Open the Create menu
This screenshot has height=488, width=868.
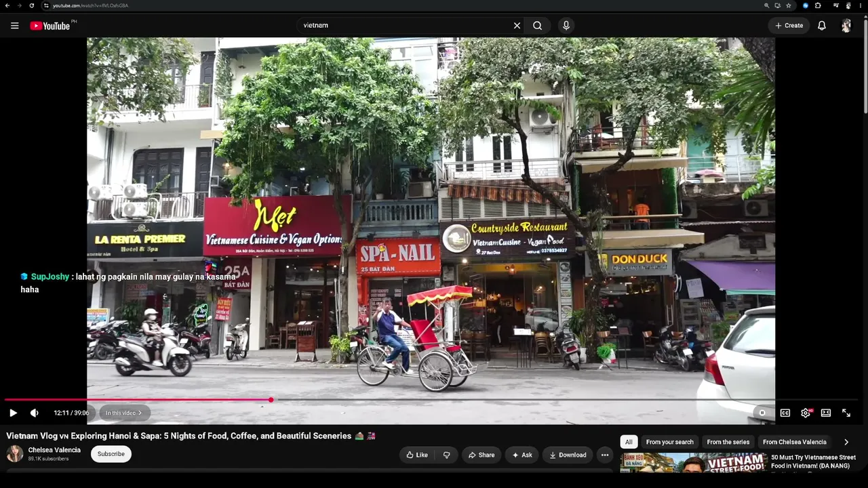[x=789, y=26]
